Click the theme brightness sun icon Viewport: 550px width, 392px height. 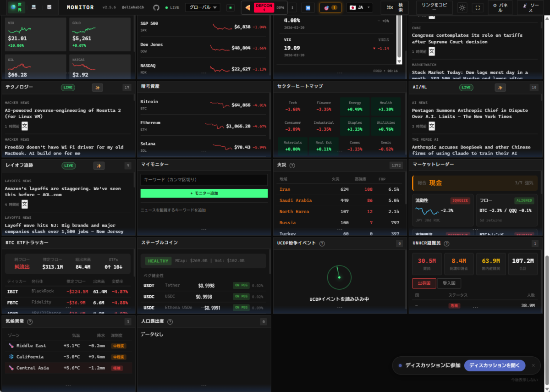[462, 8]
